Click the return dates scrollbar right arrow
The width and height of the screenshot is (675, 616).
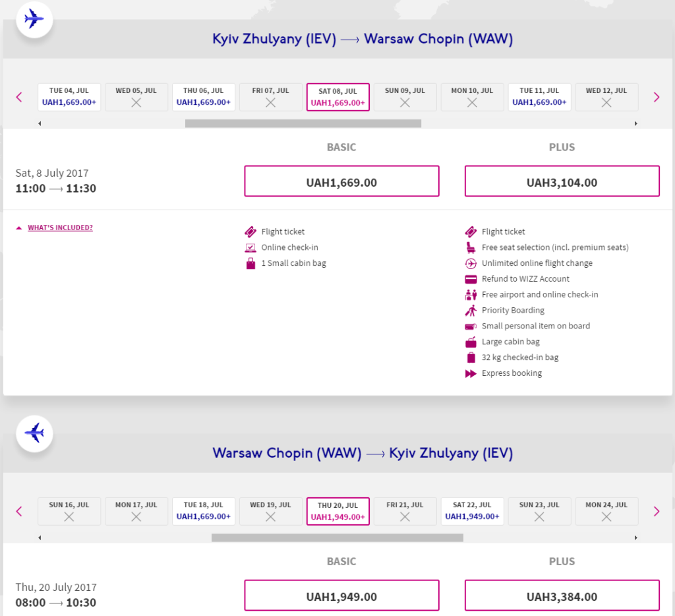[636, 538]
